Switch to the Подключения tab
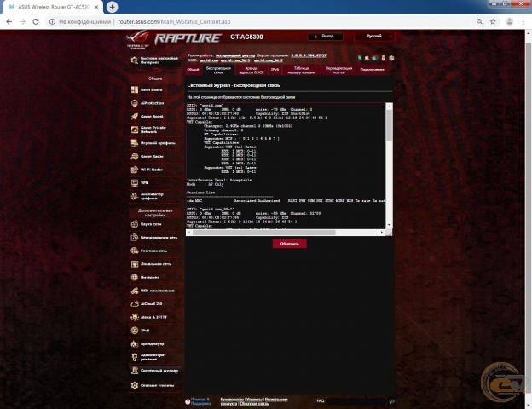The image size is (532, 409). tap(373, 70)
